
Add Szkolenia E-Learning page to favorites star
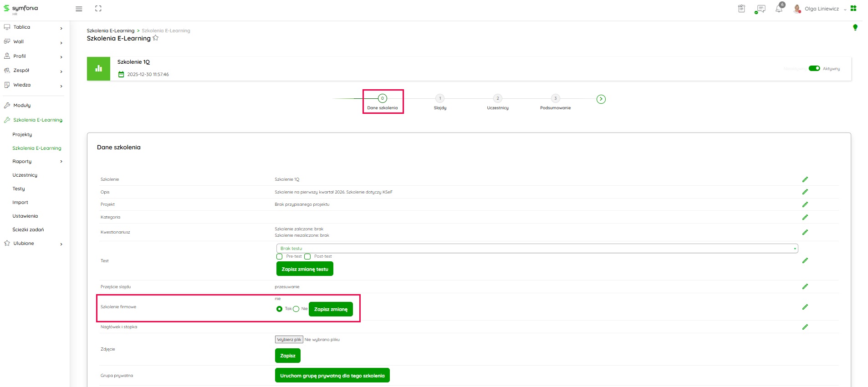click(156, 38)
